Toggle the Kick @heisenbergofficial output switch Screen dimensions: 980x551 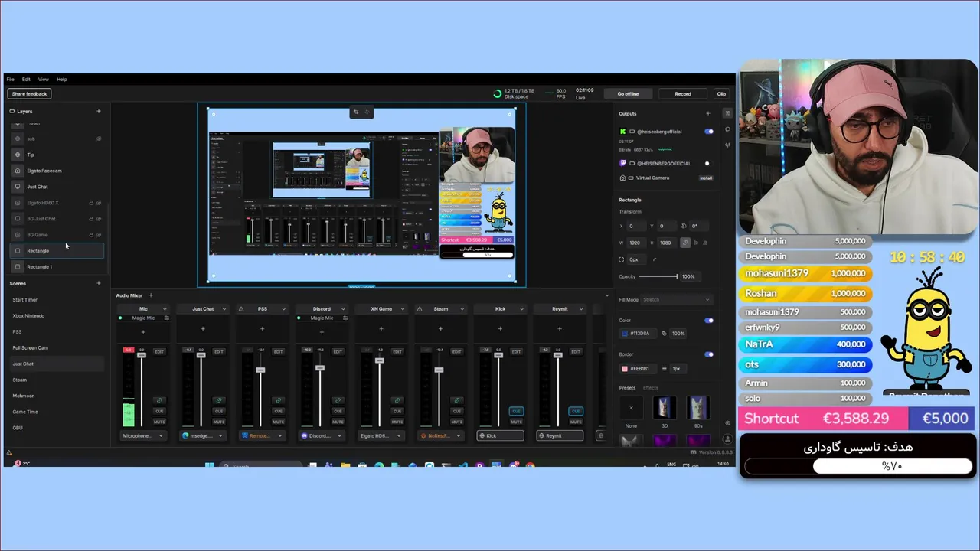coord(708,132)
